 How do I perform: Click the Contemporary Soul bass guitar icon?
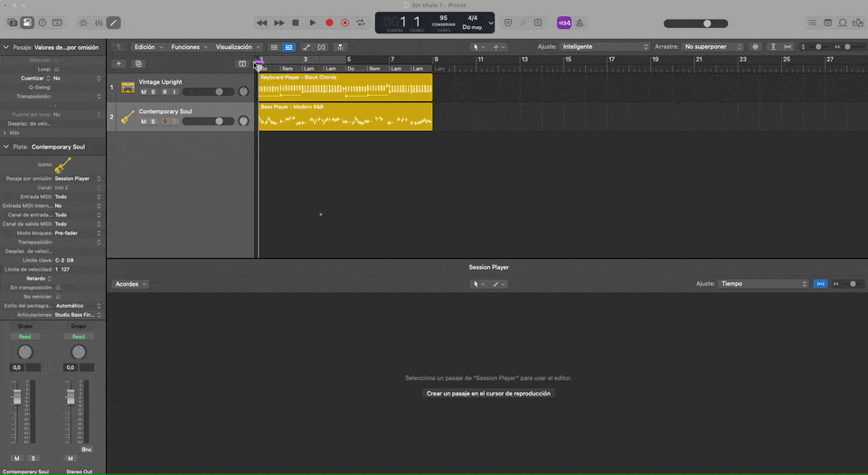(x=127, y=117)
